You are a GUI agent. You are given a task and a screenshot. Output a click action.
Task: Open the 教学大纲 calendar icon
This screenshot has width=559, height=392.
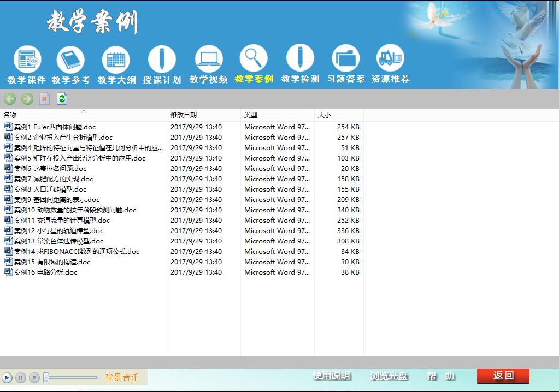click(116, 60)
